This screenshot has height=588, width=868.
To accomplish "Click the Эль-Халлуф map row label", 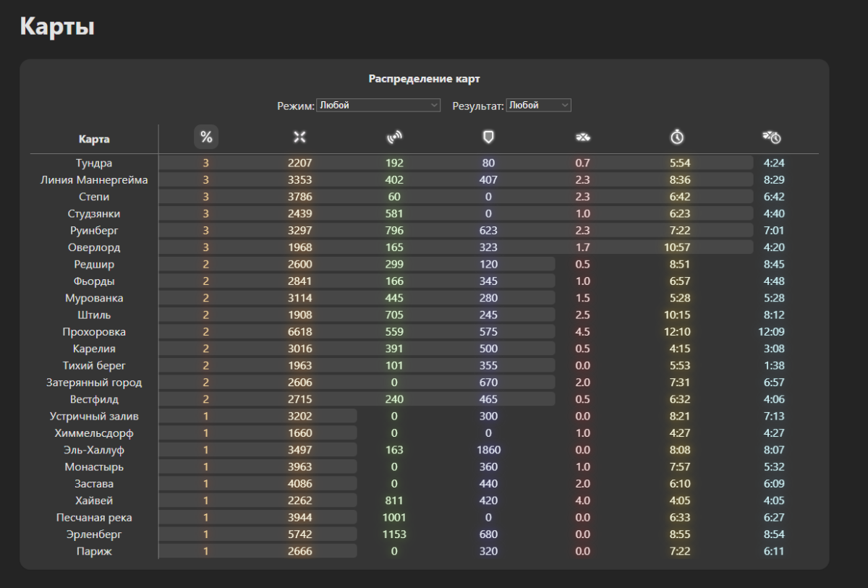I will (x=94, y=450).
